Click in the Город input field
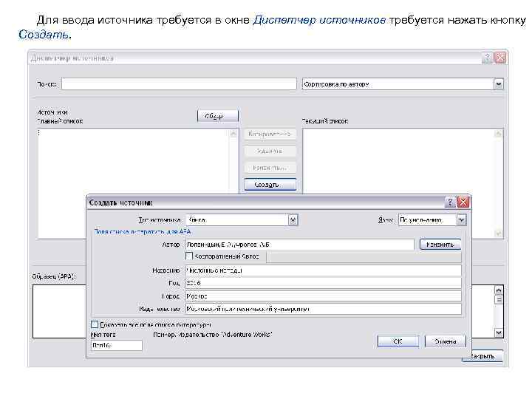 [324, 296]
